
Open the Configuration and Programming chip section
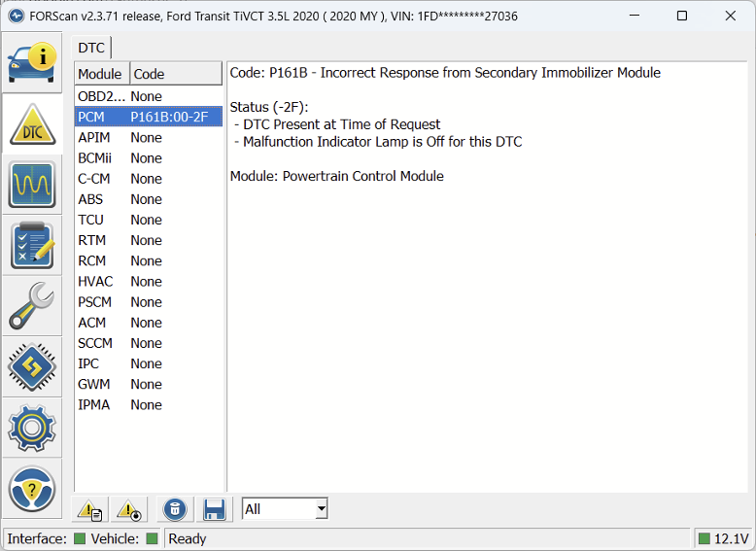pos(32,367)
